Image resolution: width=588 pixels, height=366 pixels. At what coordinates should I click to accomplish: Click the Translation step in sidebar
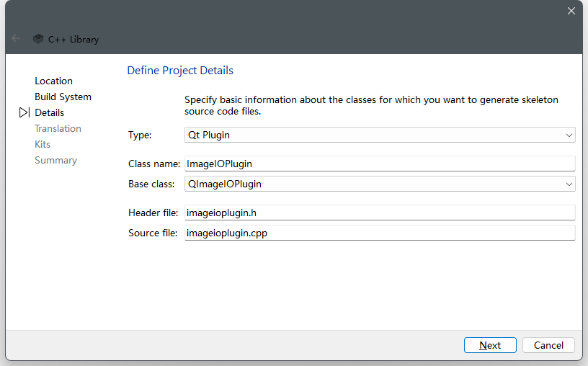pos(58,129)
